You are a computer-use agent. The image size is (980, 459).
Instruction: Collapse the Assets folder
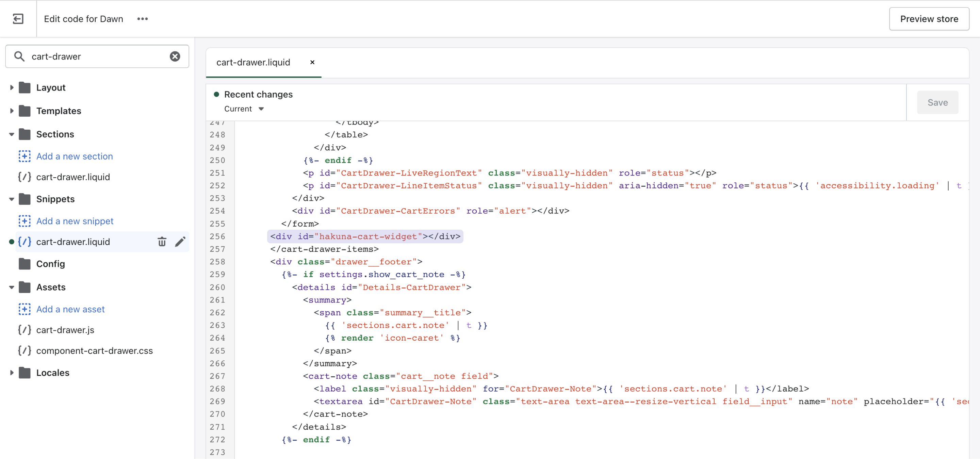pos(12,288)
